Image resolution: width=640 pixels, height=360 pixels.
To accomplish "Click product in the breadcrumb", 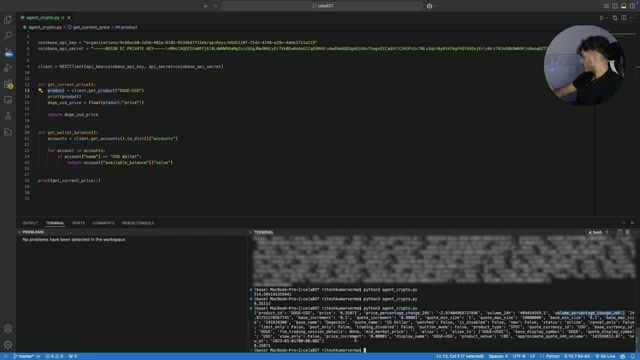I will 129,27.
